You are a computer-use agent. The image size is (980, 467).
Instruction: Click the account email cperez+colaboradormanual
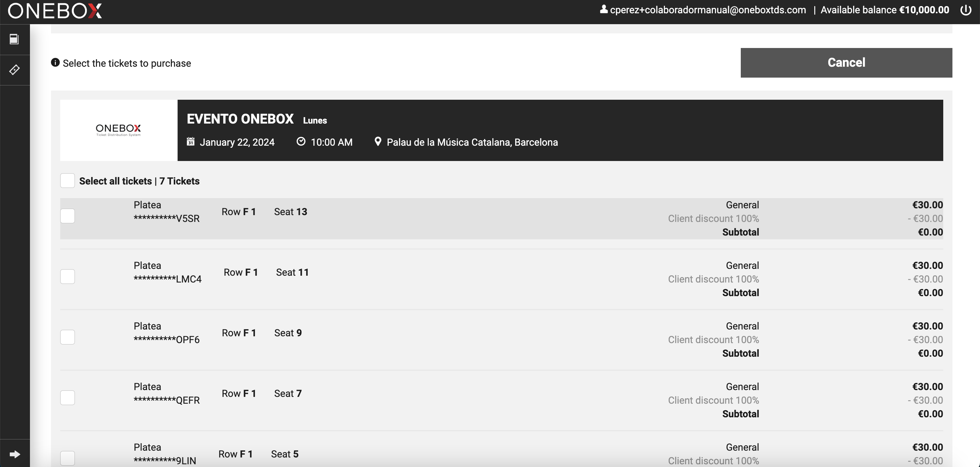tap(708, 10)
